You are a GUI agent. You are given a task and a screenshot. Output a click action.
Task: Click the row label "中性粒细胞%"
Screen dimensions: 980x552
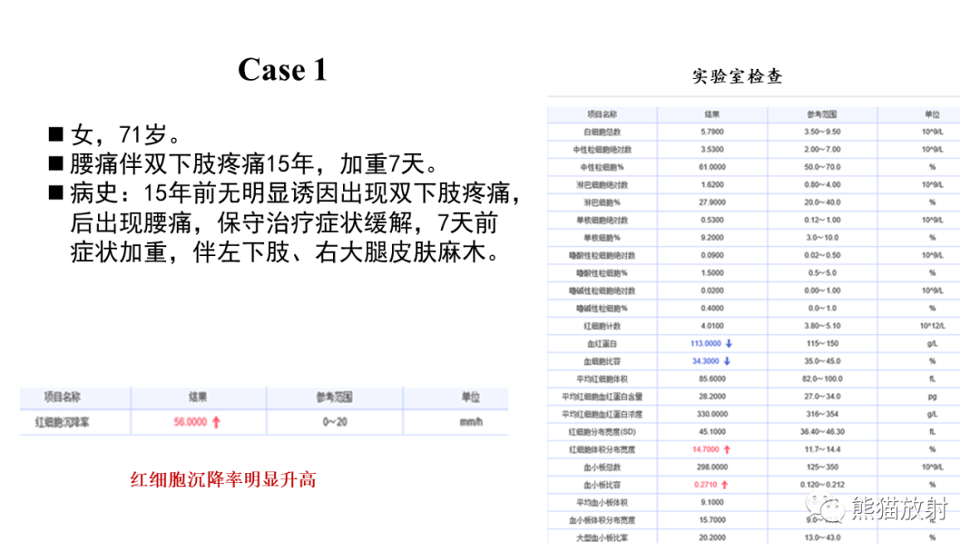click(x=602, y=168)
